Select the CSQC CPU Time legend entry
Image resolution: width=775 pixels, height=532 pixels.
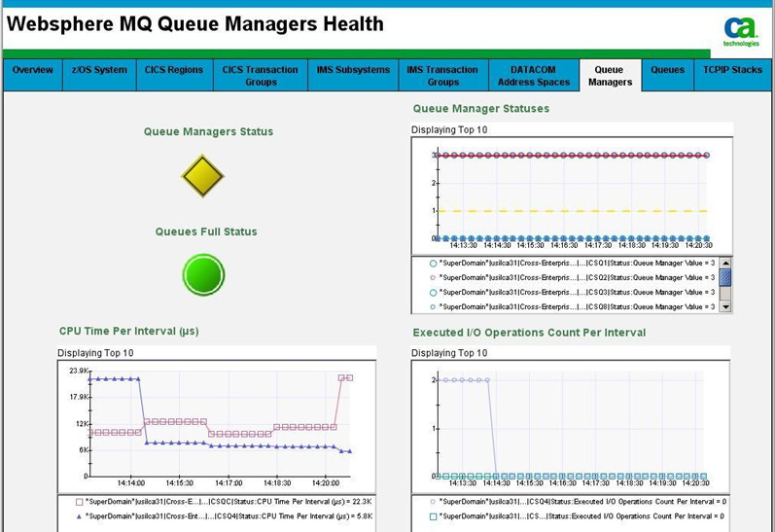click(x=224, y=501)
